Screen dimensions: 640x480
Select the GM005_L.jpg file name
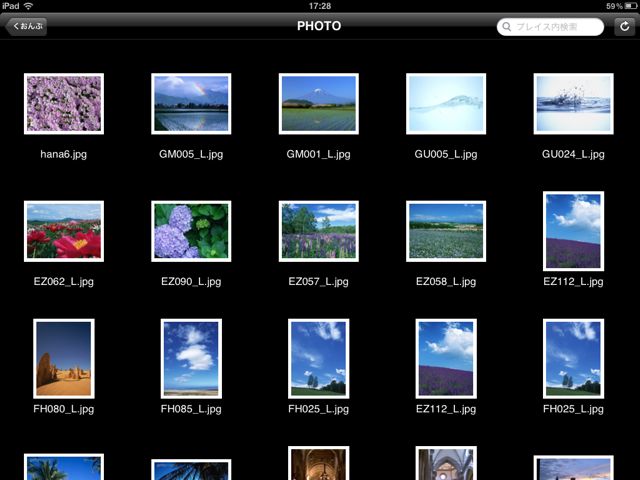tap(191, 154)
